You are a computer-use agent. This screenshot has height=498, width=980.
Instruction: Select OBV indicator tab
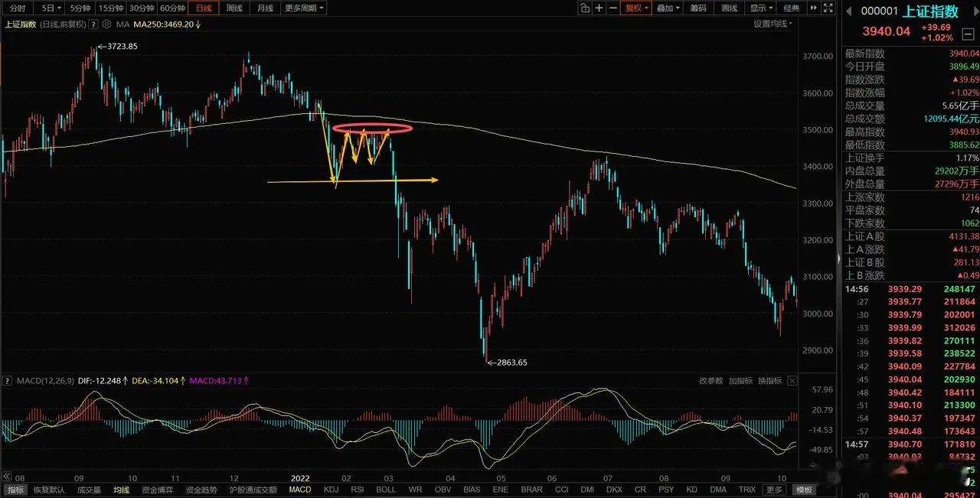[443, 490]
